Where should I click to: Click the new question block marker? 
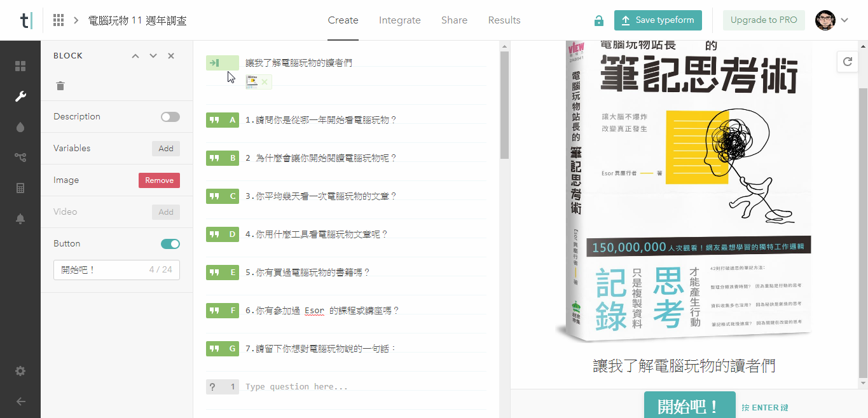[x=223, y=386]
